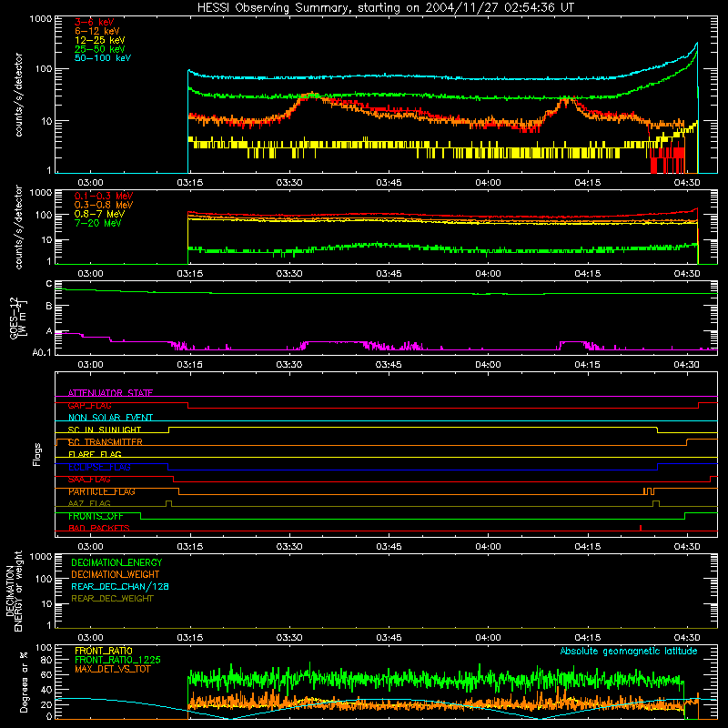Click the Absolute geomagnetic latitude label
Image resolution: width=728 pixels, height=728 pixels.
tap(629, 651)
